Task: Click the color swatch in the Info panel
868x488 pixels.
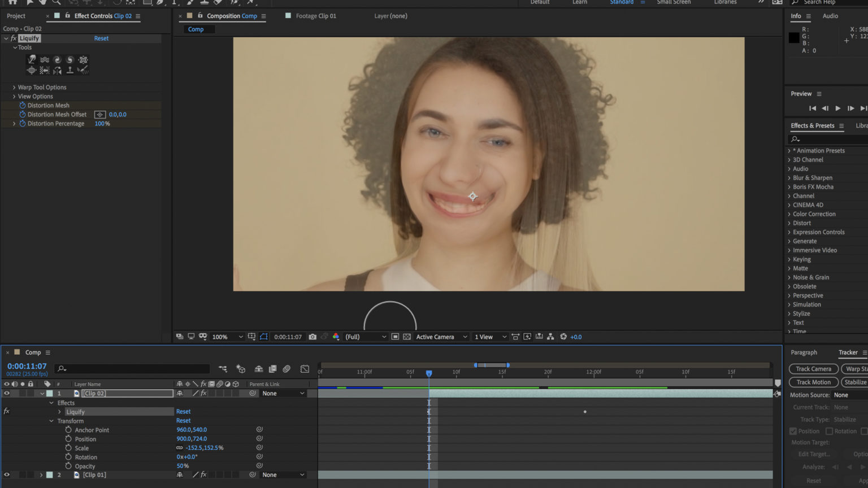Action: coord(793,37)
